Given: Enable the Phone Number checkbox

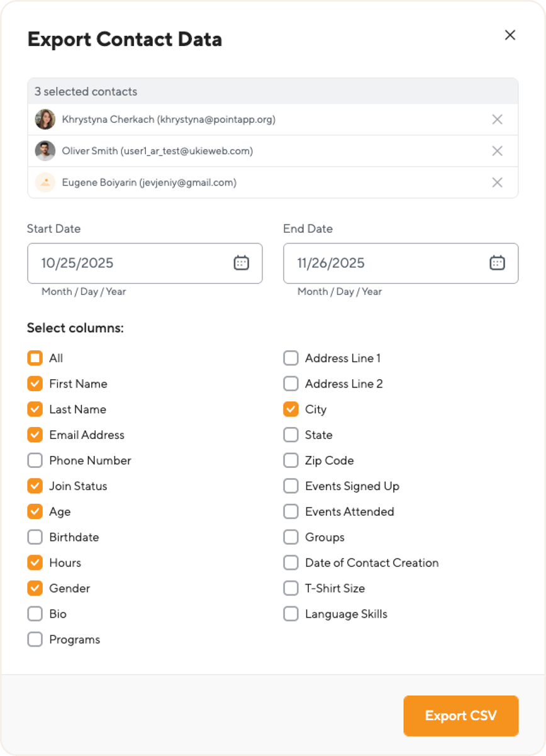Looking at the screenshot, I should click(x=35, y=460).
